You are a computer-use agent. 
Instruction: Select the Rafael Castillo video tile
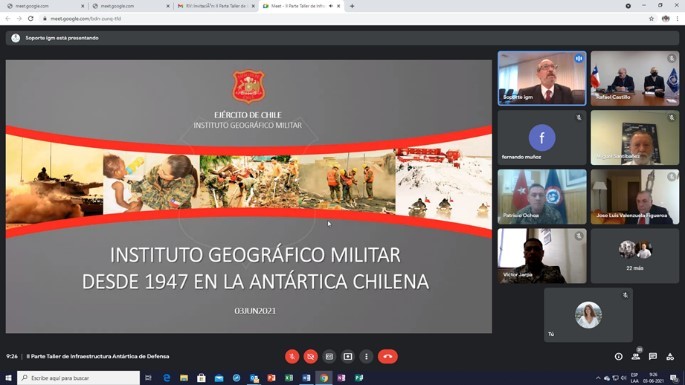pyautogui.click(x=635, y=78)
